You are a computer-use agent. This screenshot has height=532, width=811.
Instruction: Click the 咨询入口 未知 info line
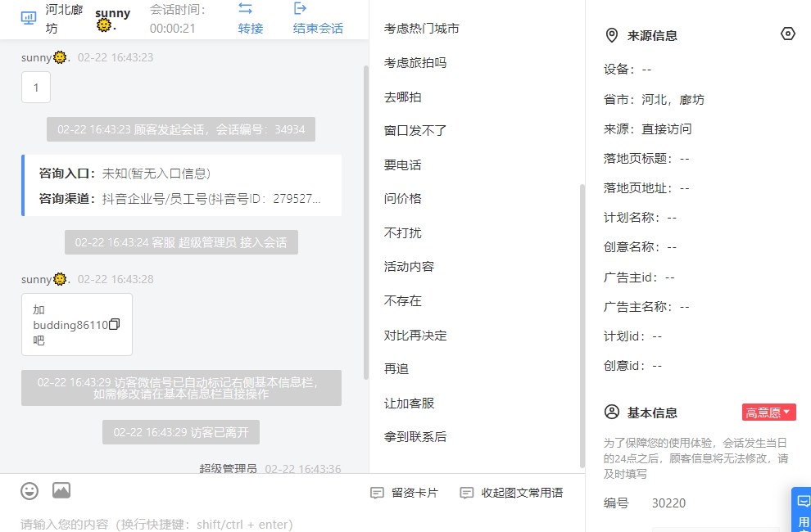[125, 174]
